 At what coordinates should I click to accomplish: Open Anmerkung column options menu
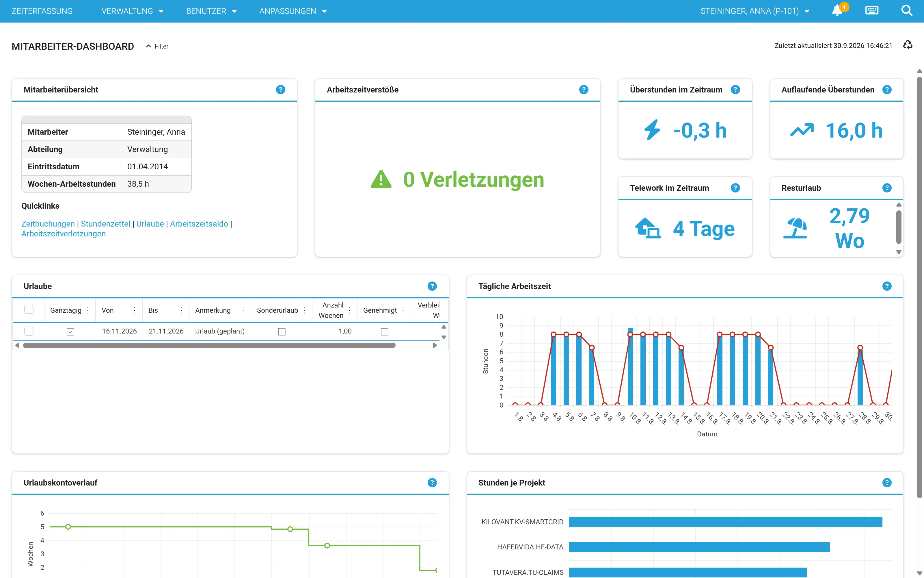coord(243,310)
